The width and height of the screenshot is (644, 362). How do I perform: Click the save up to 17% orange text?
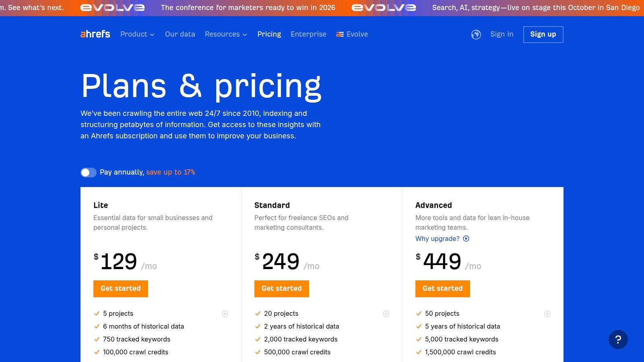tap(170, 172)
